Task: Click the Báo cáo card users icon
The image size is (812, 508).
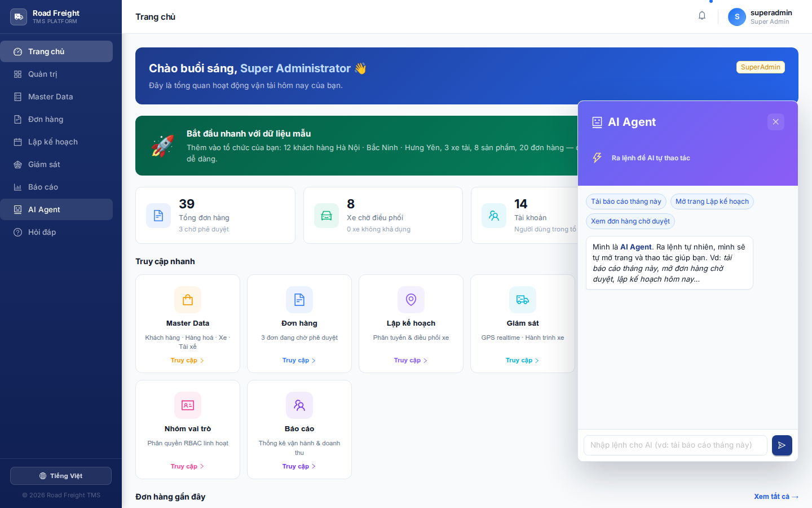Action: click(299, 405)
